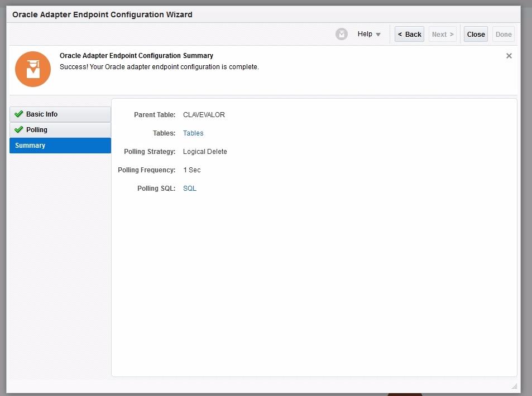The width and height of the screenshot is (532, 396).
Task: Click the disabled Next button
Action: pyautogui.click(x=443, y=34)
